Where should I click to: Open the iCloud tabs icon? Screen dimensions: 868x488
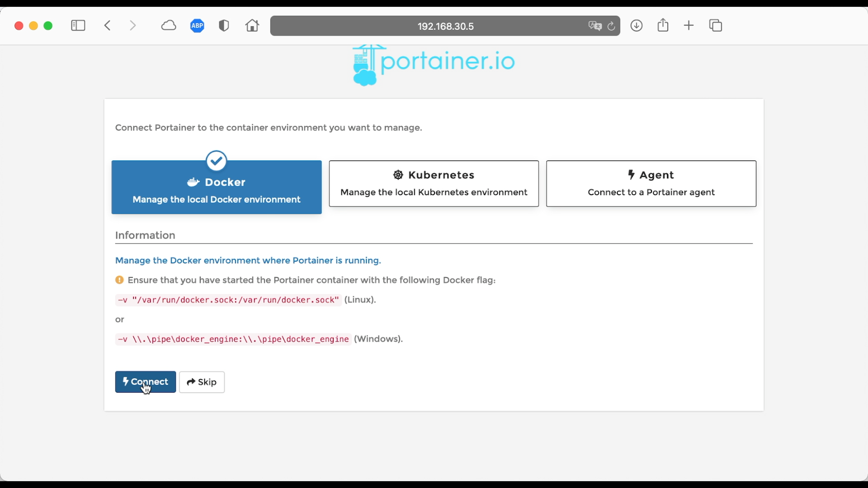[x=169, y=26]
